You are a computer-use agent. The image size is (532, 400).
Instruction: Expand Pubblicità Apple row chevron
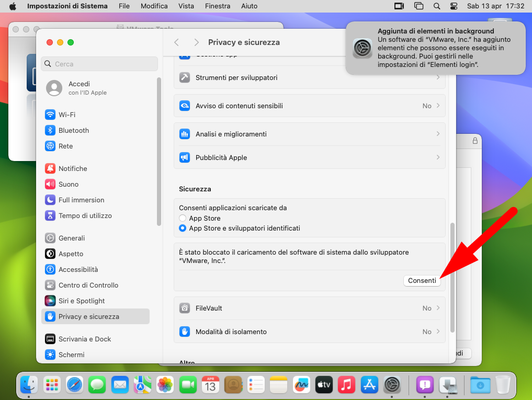pyautogui.click(x=438, y=157)
